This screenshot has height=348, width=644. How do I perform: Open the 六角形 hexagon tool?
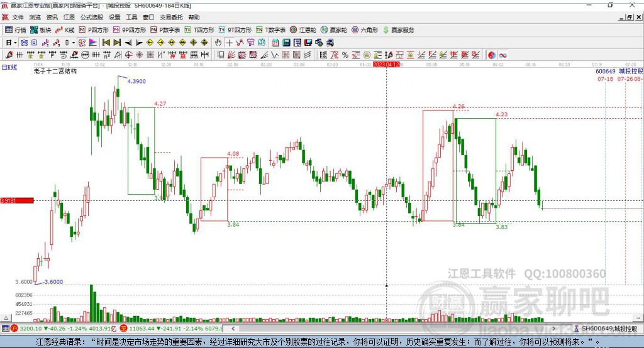coord(365,30)
